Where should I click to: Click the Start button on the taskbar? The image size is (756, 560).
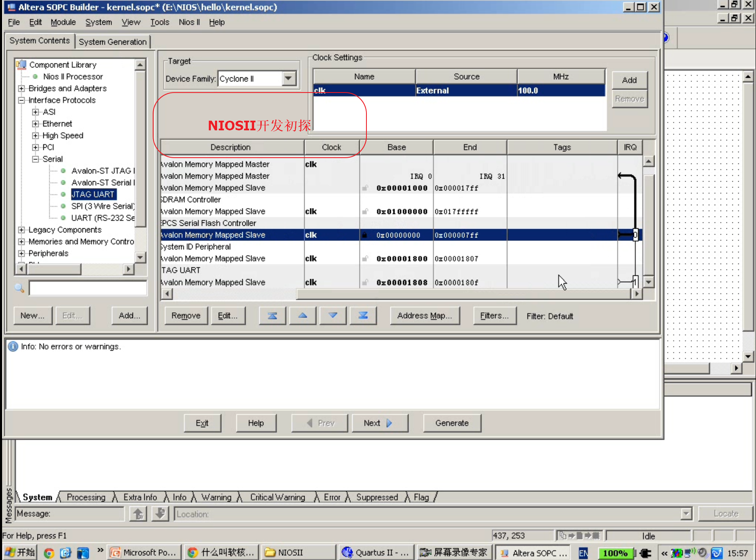click(x=20, y=552)
